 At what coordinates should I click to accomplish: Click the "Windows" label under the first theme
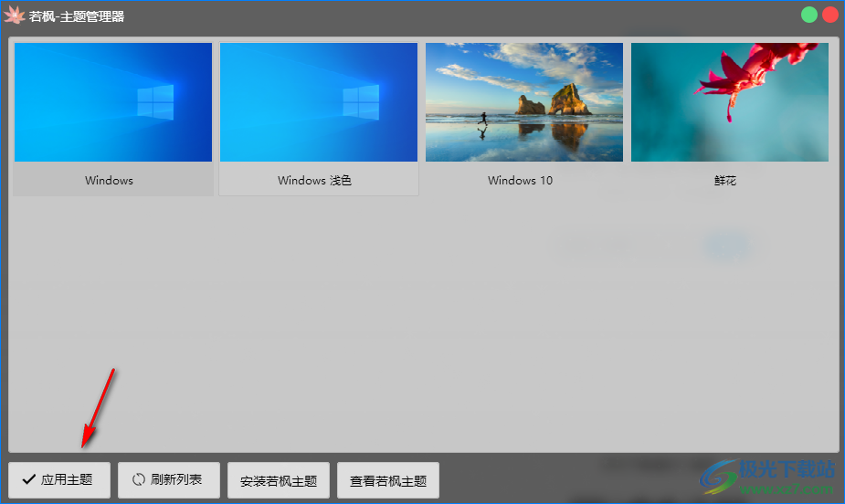point(109,181)
